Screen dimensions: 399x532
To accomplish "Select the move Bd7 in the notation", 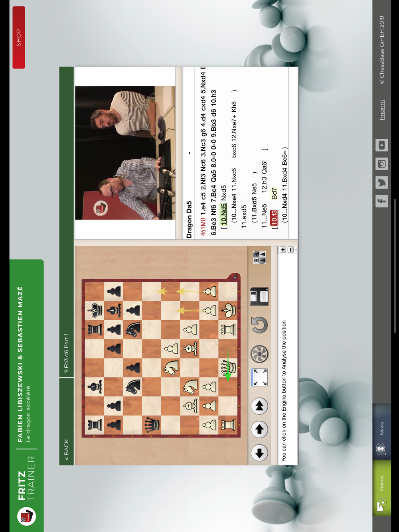I will [274, 193].
